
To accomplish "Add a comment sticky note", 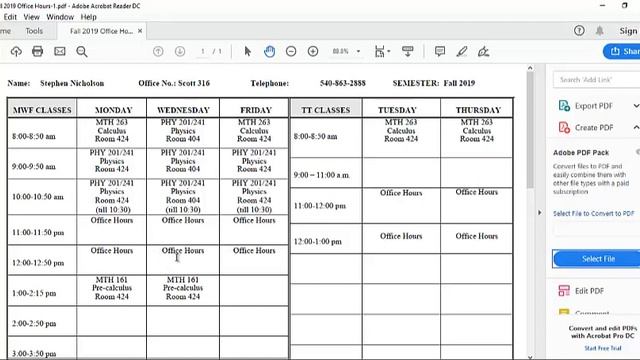I will (x=440, y=51).
